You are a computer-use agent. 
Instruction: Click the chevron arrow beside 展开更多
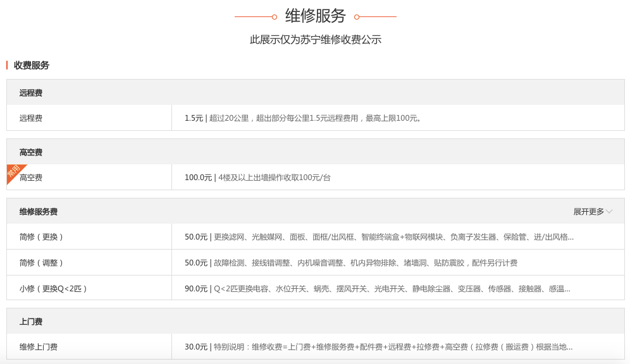[x=609, y=212]
